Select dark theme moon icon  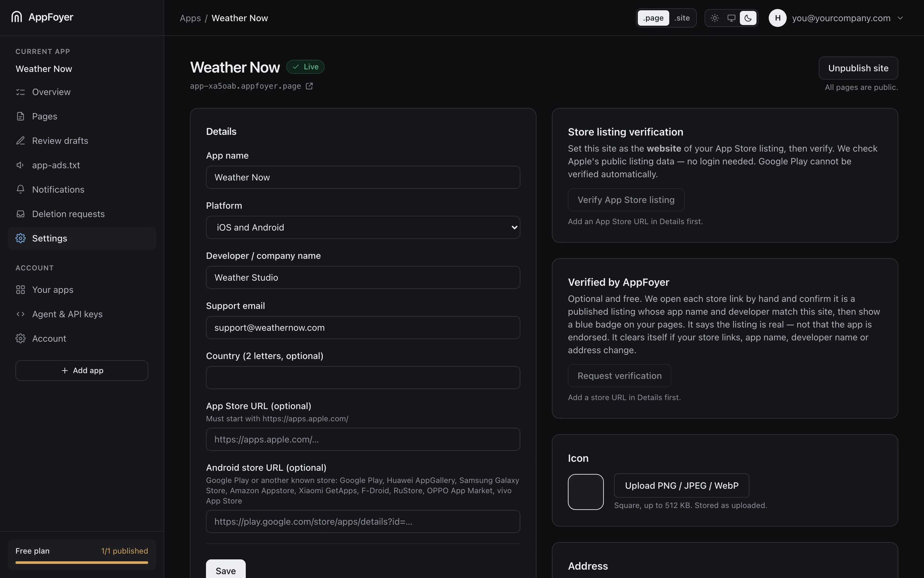click(748, 18)
